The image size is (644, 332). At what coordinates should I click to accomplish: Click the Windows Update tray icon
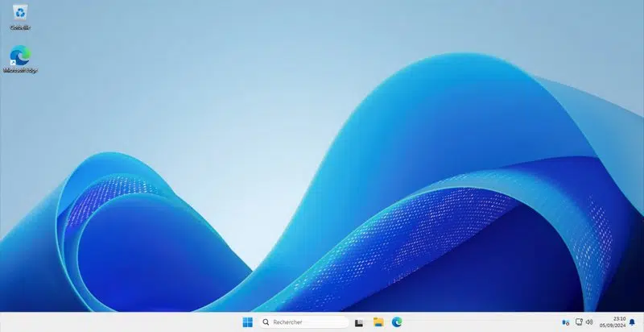click(x=566, y=322)
